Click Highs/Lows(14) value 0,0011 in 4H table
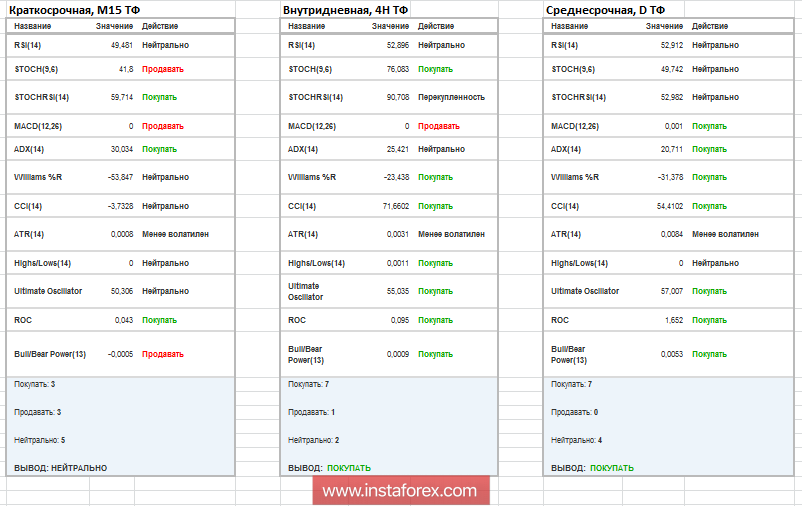The image size is (802, 506). point(397,263)
